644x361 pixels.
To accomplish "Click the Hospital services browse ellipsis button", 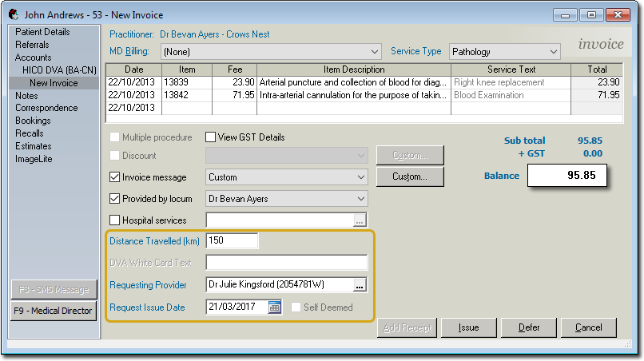I will pyautogui.click(x=360, y=220).
